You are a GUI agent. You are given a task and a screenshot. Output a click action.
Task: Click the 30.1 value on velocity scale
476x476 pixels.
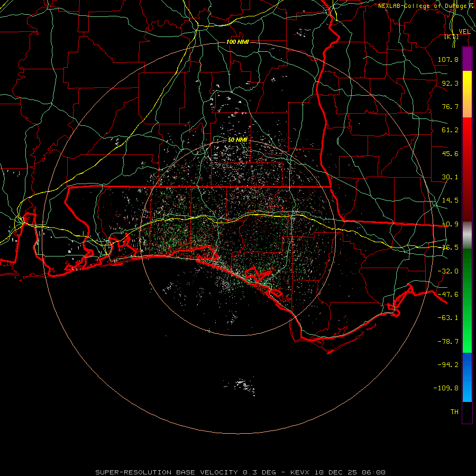tap(450, 177)
